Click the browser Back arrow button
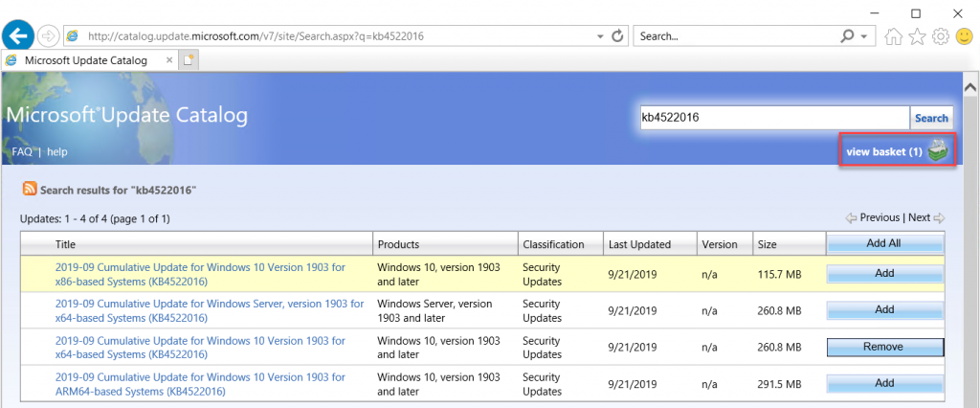 pos(19,35)
